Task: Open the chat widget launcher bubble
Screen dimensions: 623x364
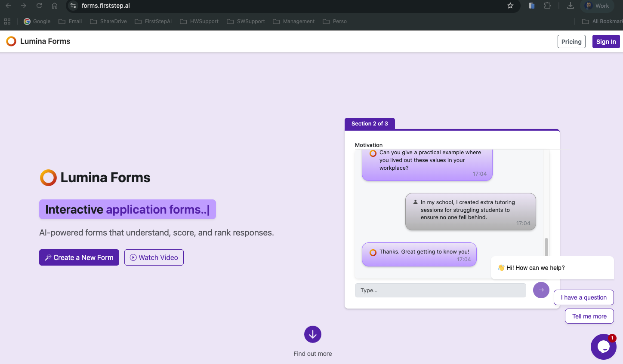Action: coord(604,347)
